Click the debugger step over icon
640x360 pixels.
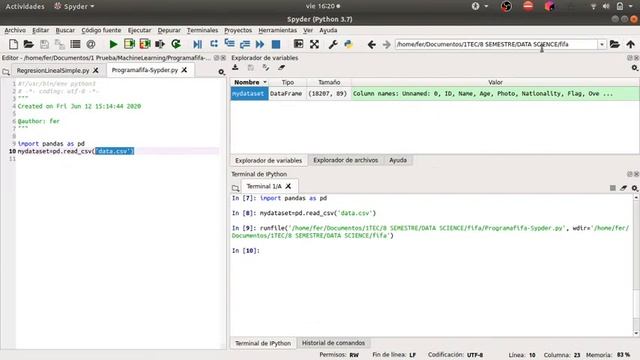click(x=213, y=44)
